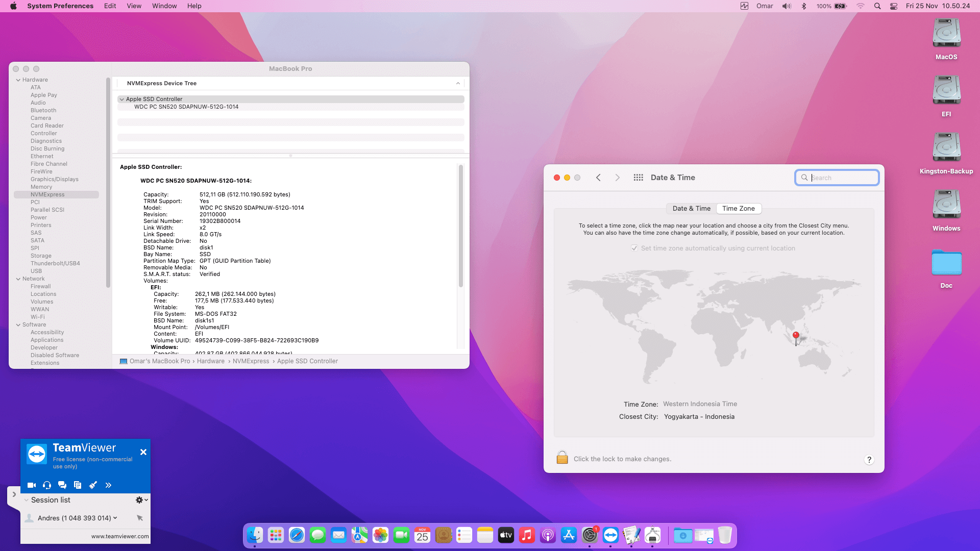
Task: Click the TeamViewer video camera icon
Action: pyautogui.click(x=32, y=485)
